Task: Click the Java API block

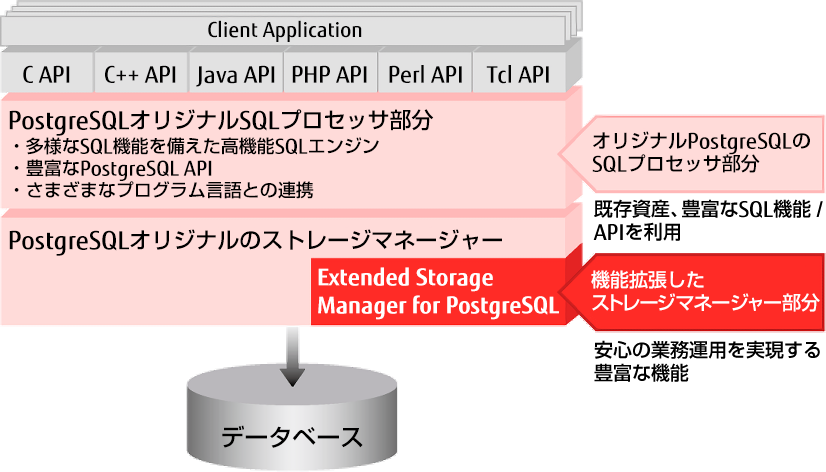Action: (x=236, y=73)
